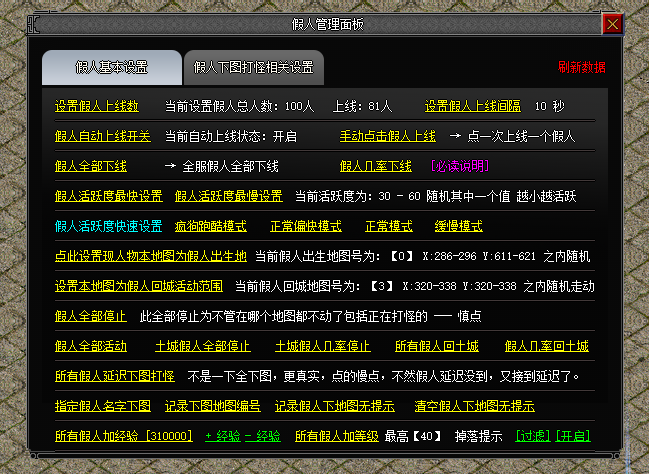Click 设置假人上线间隔 link

tap(473, 106)
